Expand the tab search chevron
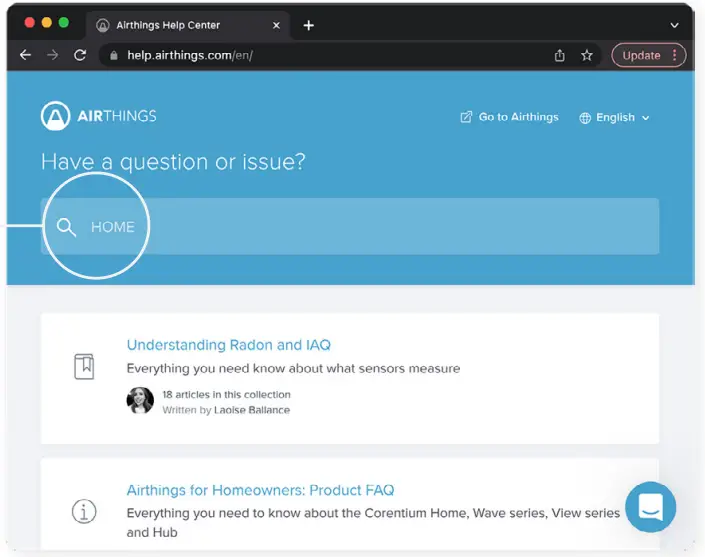Viewport: 705px width, 557px height. click(674, 26)
